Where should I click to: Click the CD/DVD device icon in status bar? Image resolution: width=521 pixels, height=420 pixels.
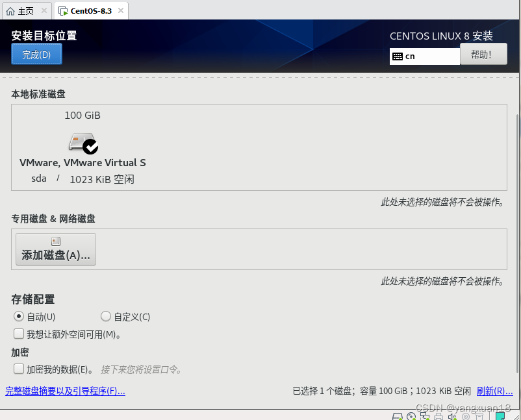[410, 416]
